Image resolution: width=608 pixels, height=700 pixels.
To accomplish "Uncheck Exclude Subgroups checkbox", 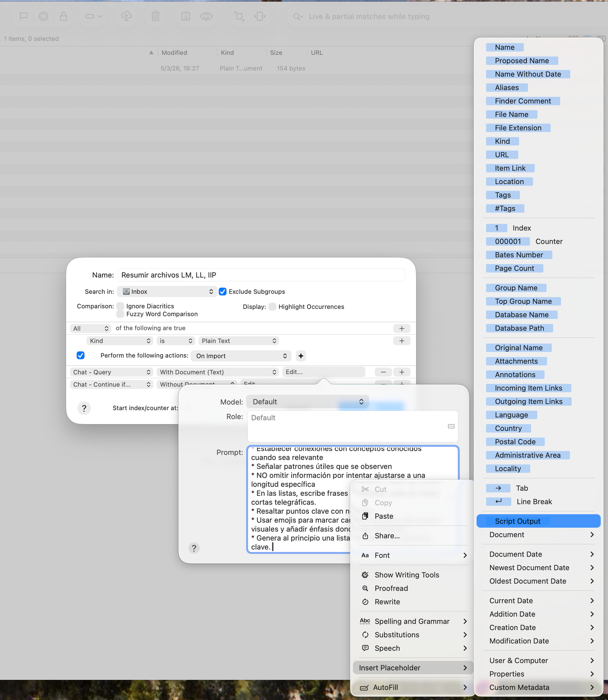I will 223,291.
